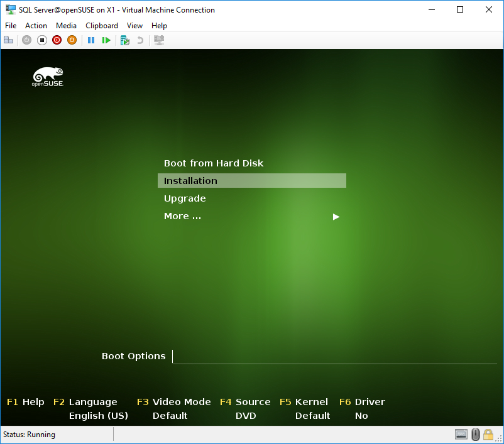Image resolution: width=504 pixels, height=444 pixels.
Task: Shut down the VM with the red icon
Action: tap(57, 40)
